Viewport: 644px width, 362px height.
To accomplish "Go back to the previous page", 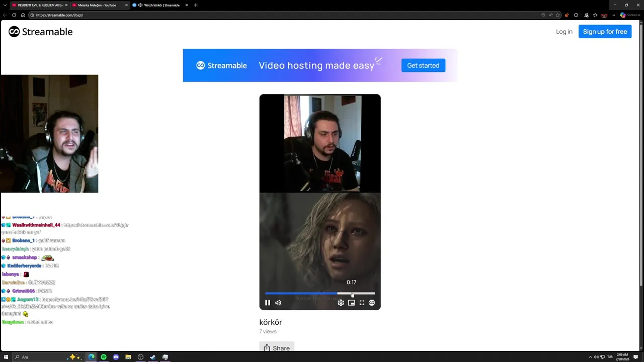I will click(5, 15).
